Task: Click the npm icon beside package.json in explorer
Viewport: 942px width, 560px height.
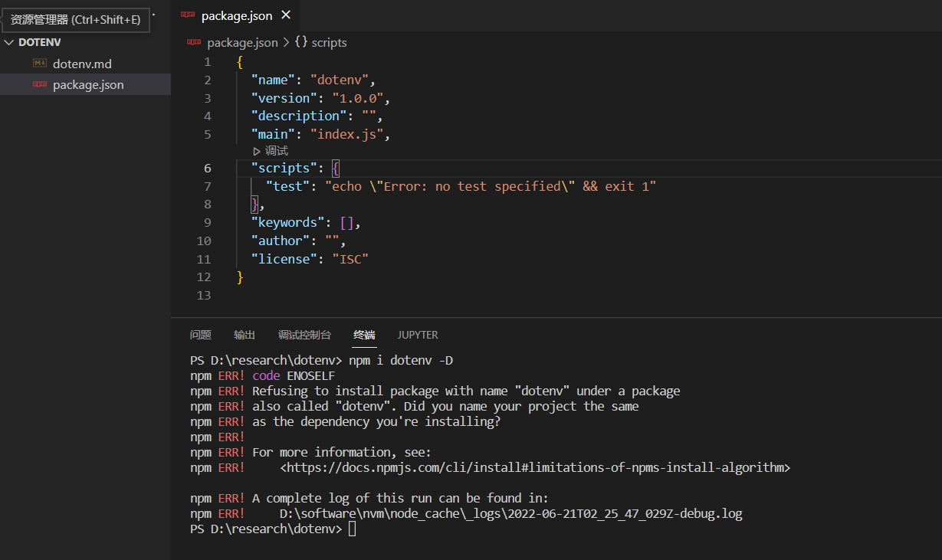Action: (x=40, y=84)
